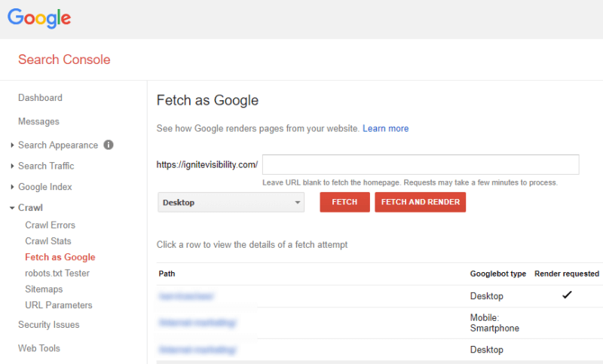Click the render requested checkmark icon
Image resolution: width=603 pixels, height=364 pixels.
click(x=567, y=295)
